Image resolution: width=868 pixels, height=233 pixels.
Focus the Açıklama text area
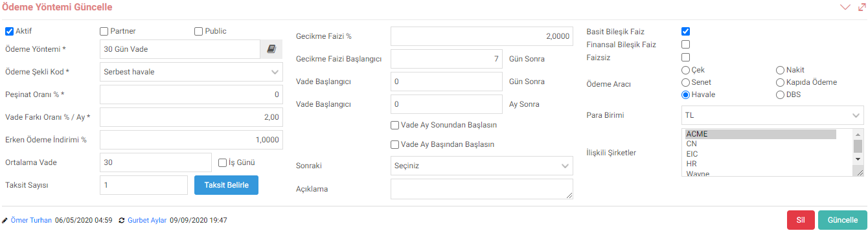482,189
